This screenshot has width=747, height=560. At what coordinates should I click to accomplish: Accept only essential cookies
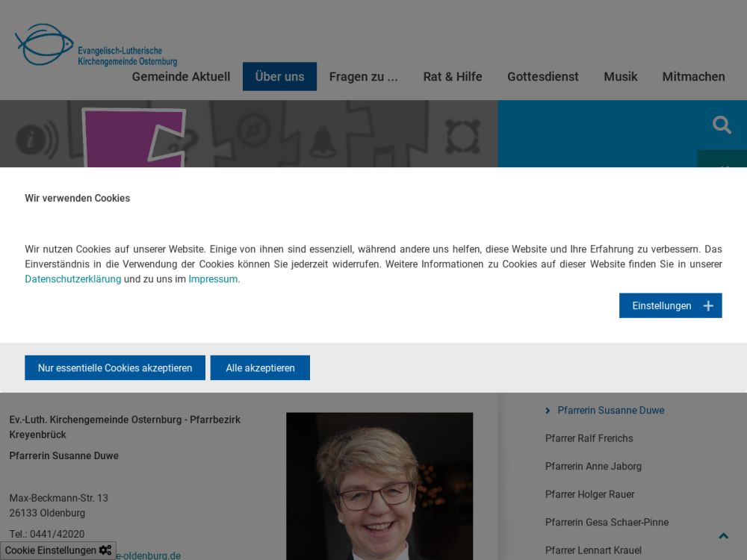[x=115, y=368]
